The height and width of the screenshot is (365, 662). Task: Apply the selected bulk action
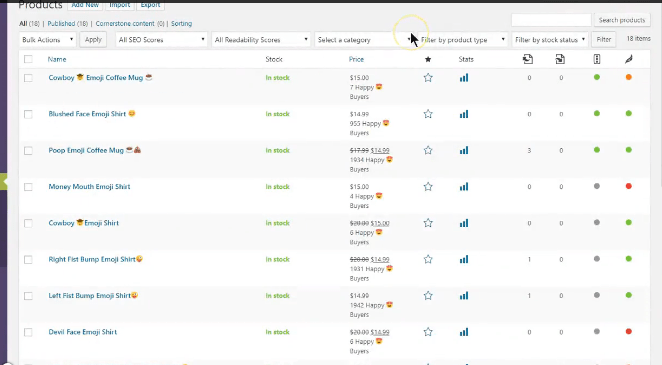click(93, 40)
